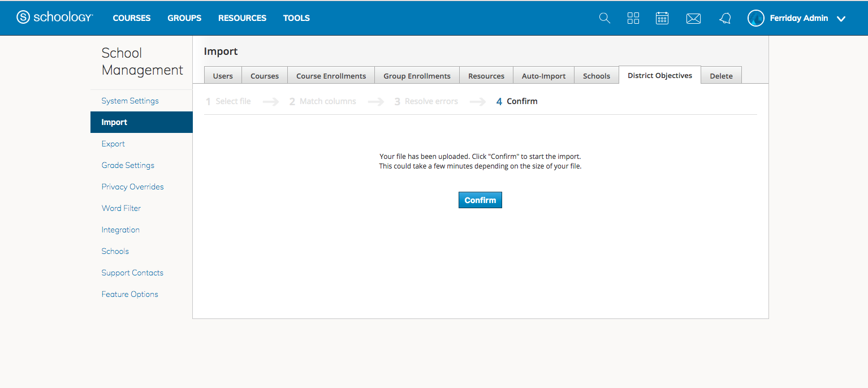The image size is (868, 388).
Task: Click the Select file step 1
Action: [228, 101]
